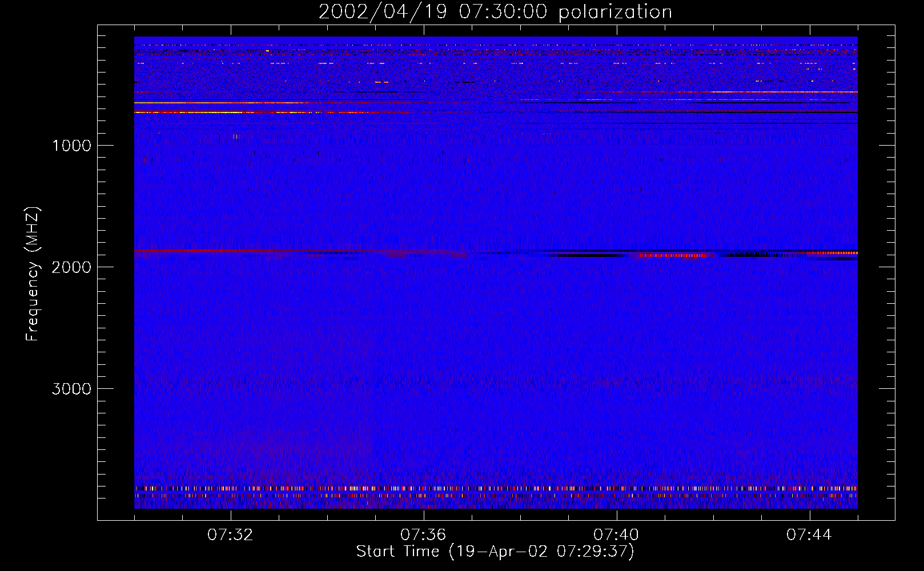Click the 2000 frequency tick label
This screenshot has width=924, height=571.
71,267
